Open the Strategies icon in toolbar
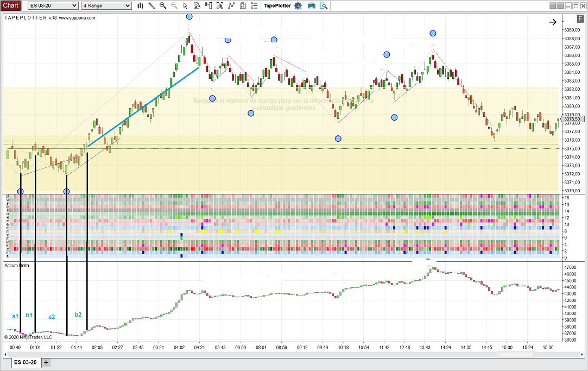Image resolution: width=588 pixels, height=371 pixels. (x=243, y=5)
